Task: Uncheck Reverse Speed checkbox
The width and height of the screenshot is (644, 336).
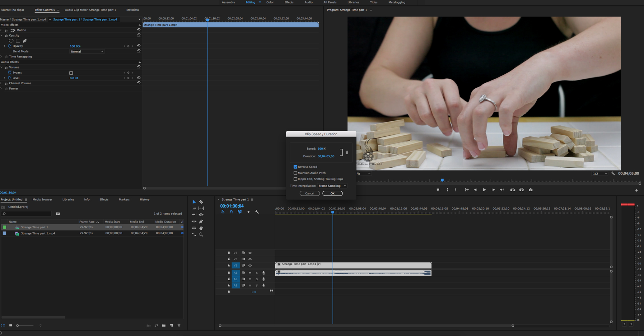Action: pos(295,167)
